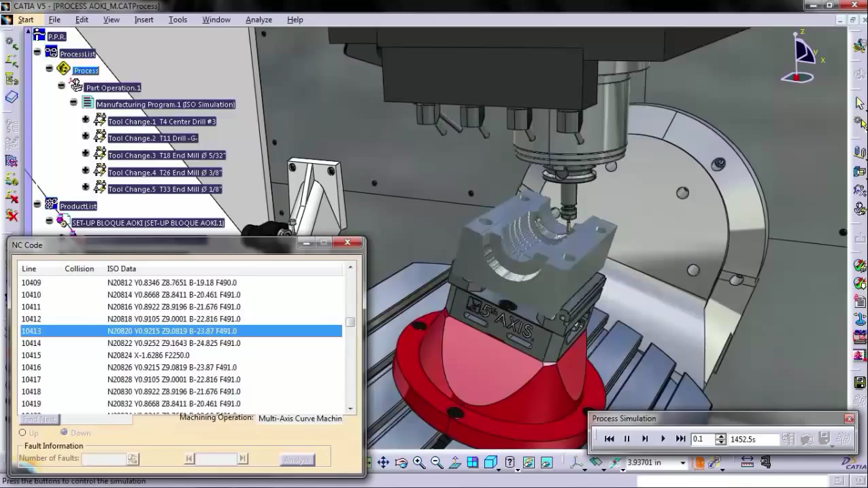
Task: Select the Down search direction radio button
Action: (x=64, y=432)
